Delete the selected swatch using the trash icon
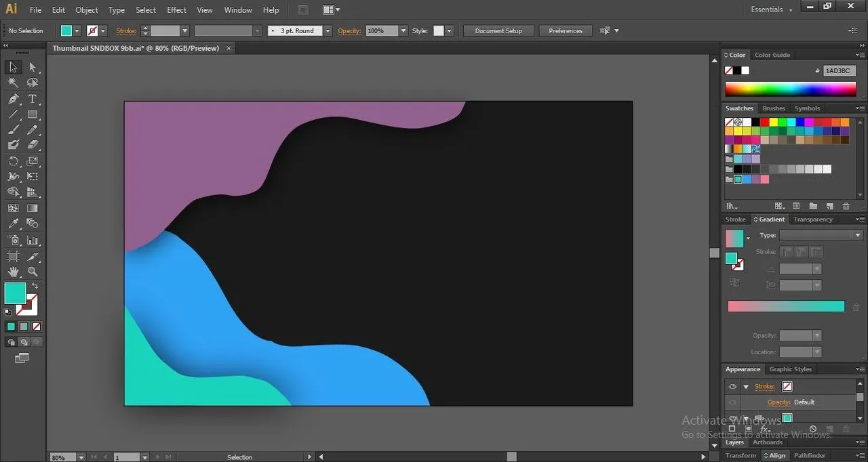This screenshot has height=462, width=868. click(x=846, y=206)
